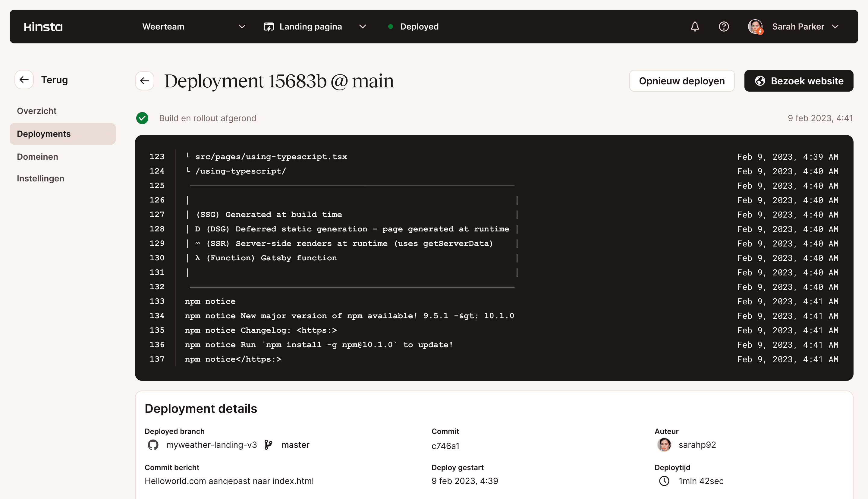Click the Opnieuw deployen button

click(681, 81)
